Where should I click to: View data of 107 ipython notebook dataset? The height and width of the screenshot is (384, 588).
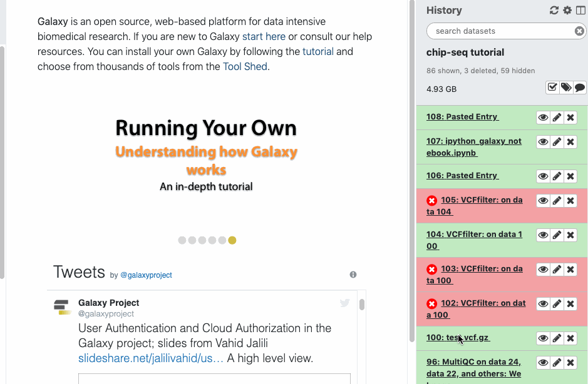[x=543, y=142]
